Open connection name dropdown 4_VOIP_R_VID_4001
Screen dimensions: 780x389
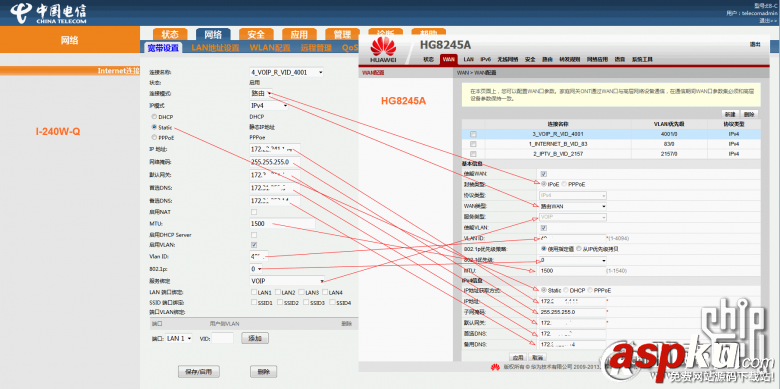tap(287, 72)
